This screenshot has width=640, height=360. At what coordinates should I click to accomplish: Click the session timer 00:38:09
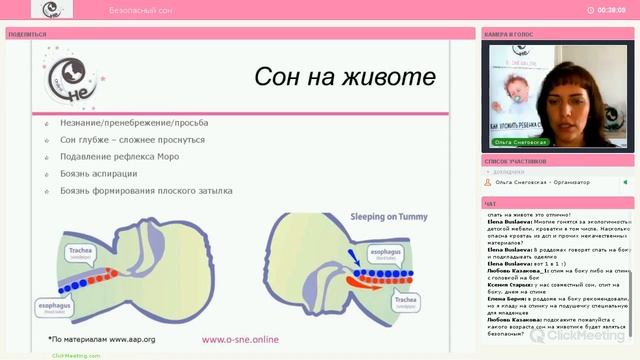coord(611,10)
